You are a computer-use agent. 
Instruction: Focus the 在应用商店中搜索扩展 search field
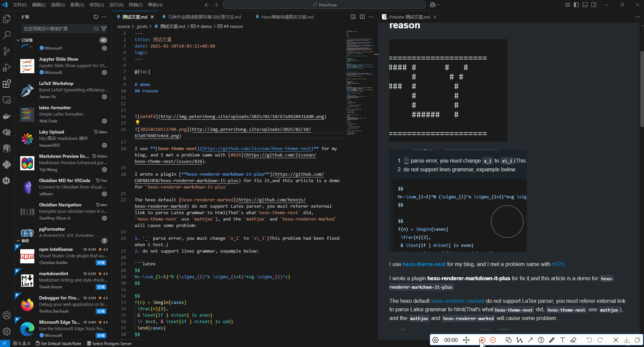[x=57, y=29]
